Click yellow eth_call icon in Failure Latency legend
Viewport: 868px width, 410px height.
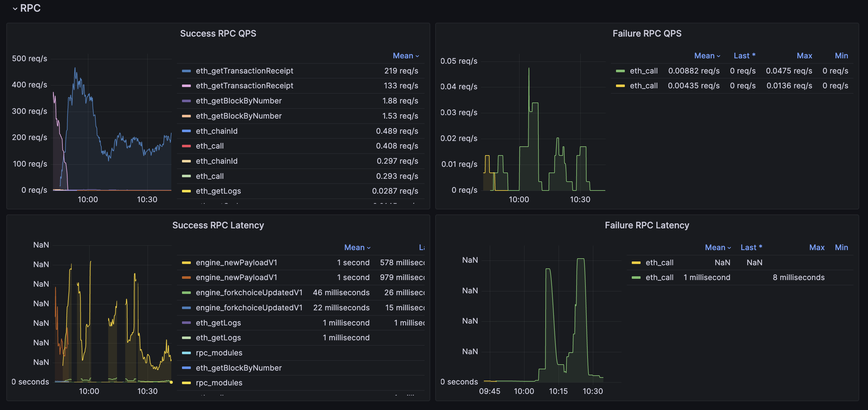636,262
